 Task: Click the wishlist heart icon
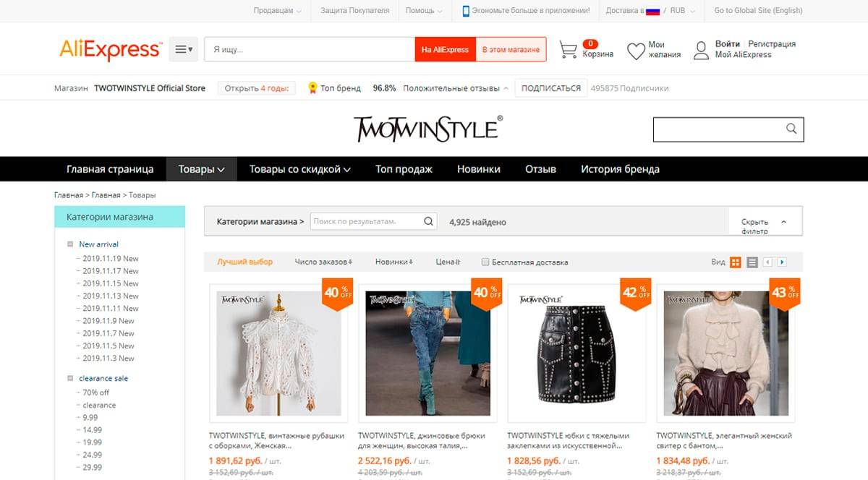636,51
